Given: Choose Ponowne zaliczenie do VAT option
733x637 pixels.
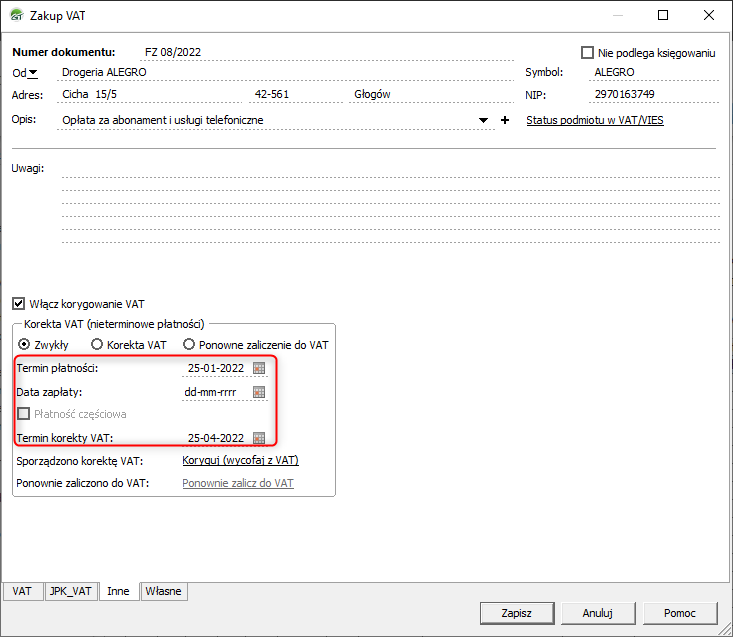Looking at the screenshot, I should click(189, 344).
